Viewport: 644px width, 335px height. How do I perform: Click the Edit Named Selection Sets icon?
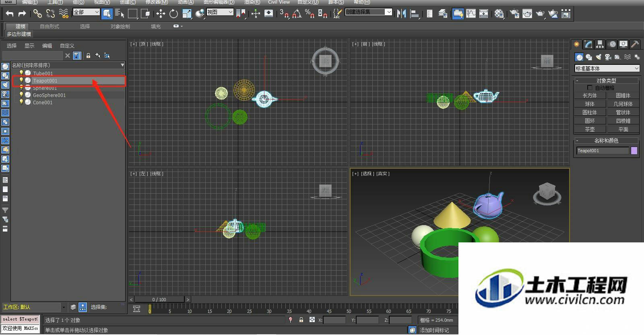coord(337,14)
